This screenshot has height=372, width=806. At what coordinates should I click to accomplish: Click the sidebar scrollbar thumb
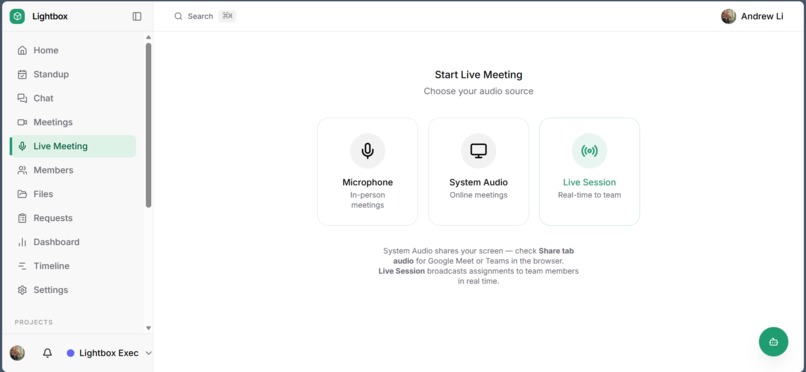pos(149,125)
